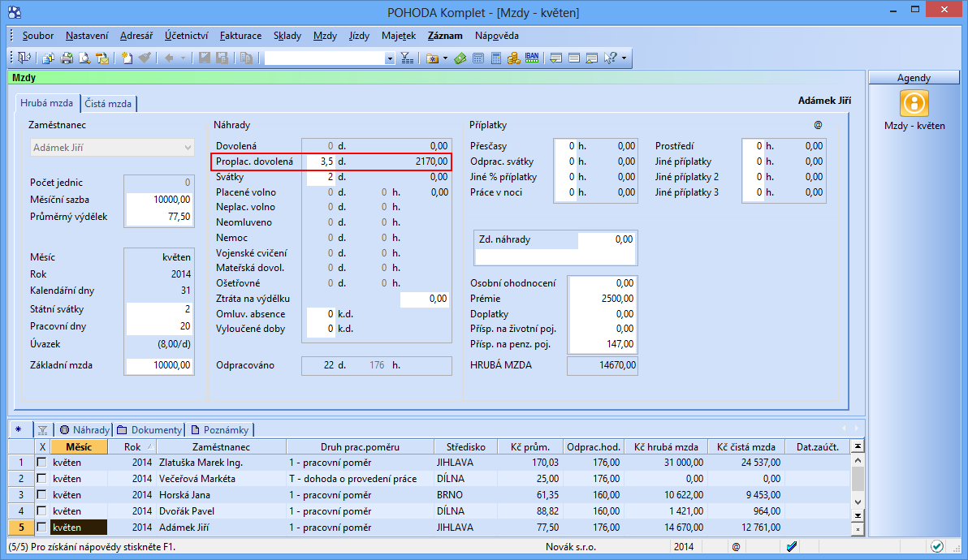Click the Měsíční sazba input field
The image size is (968, 560).
coord(159,200)
